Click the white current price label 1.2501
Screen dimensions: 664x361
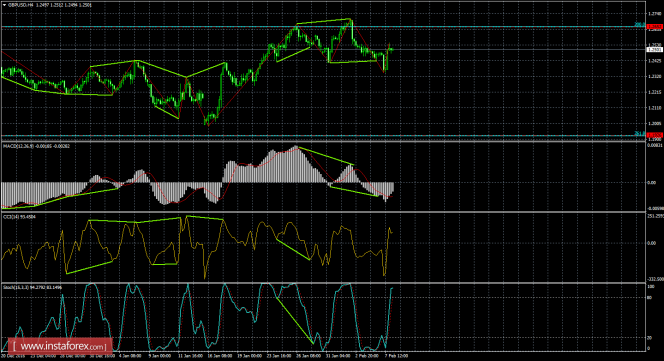click(x=655, y=50)
